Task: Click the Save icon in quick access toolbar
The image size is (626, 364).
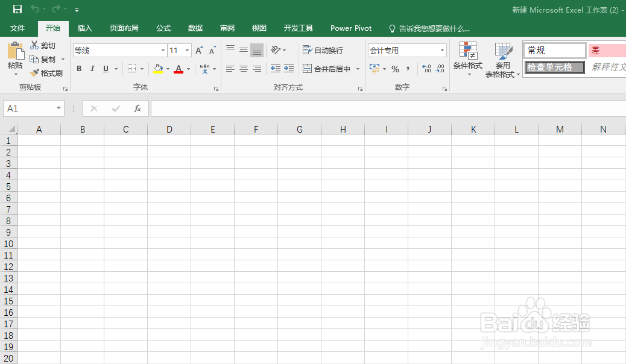Action: coord(17,9)
